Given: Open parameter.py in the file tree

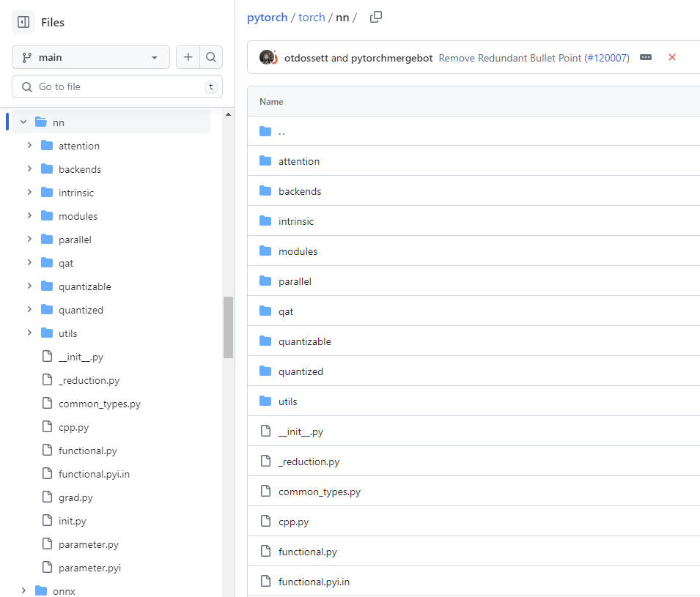Looking at the screenshot, I should pos(89,544).
